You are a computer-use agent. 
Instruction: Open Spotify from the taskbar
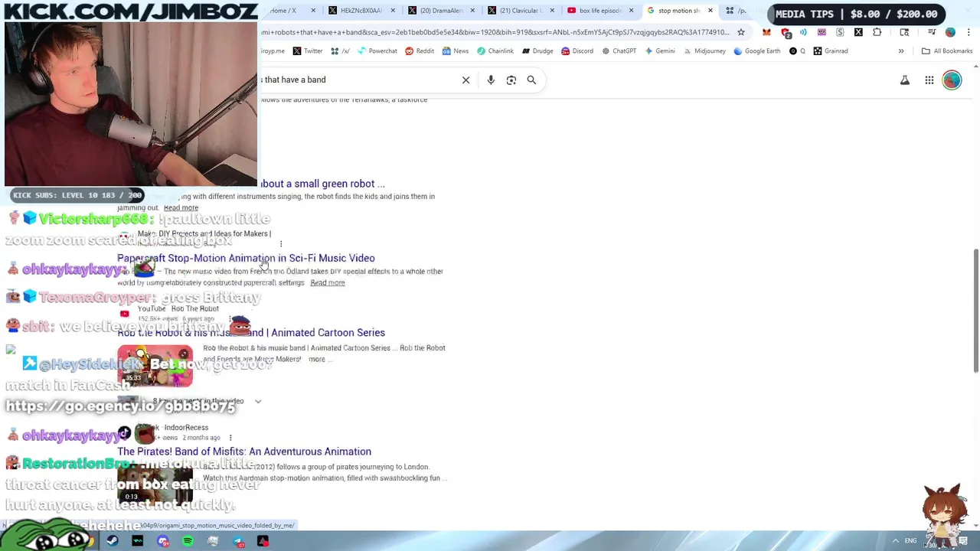coord(188,541)
